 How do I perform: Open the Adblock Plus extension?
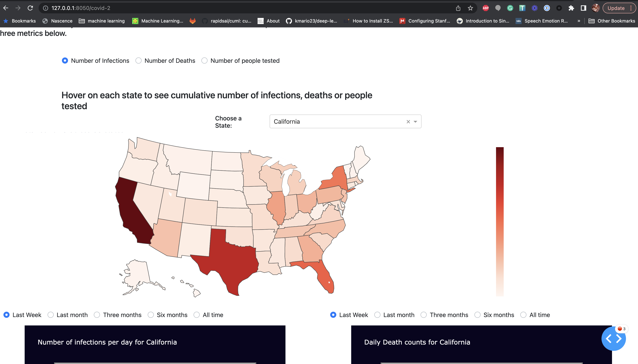point(486,8)
